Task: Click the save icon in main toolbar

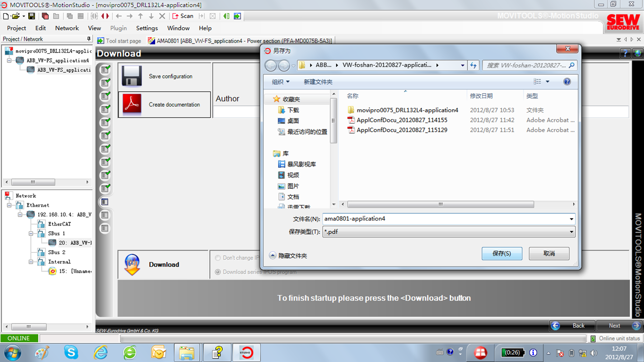Action: tap(31, 16)
